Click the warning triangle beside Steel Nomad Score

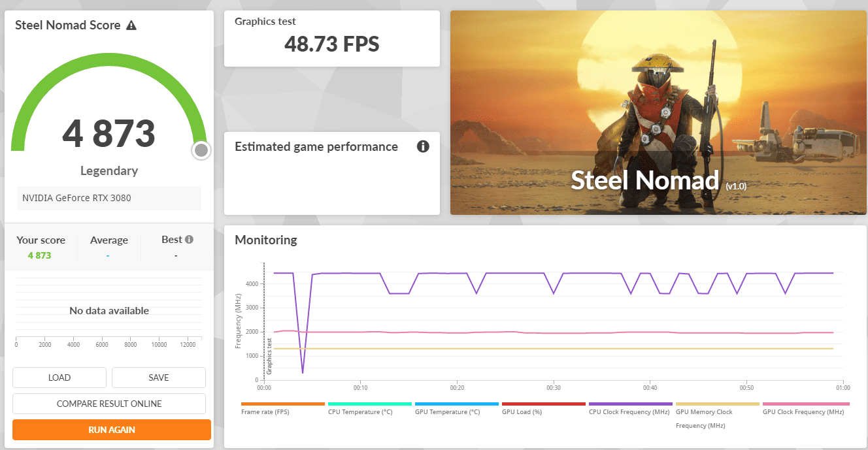(131, 25)
